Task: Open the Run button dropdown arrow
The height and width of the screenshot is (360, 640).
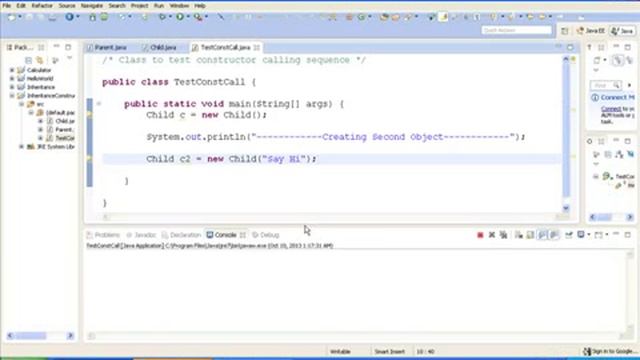Action: tap(188, 17)
